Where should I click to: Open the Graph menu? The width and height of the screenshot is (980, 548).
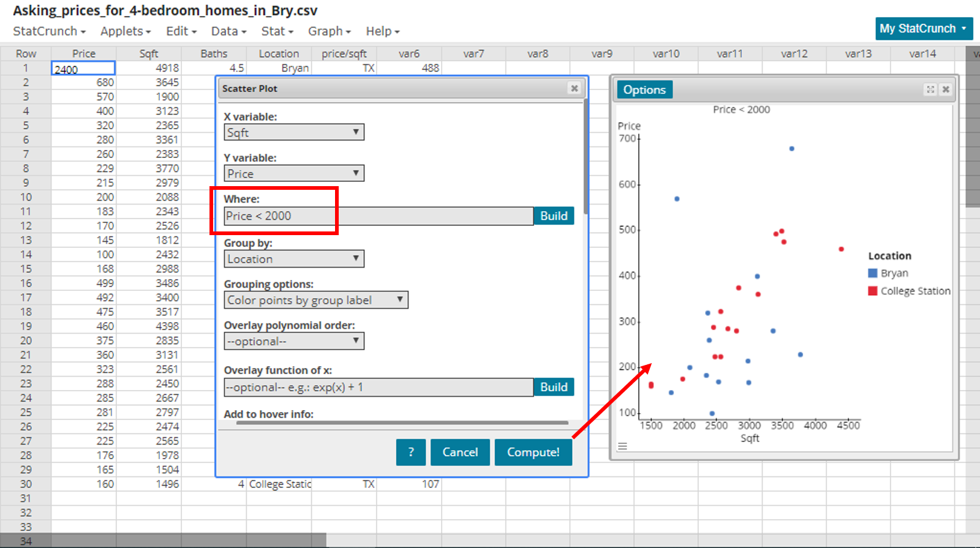(x=329, y=31)
